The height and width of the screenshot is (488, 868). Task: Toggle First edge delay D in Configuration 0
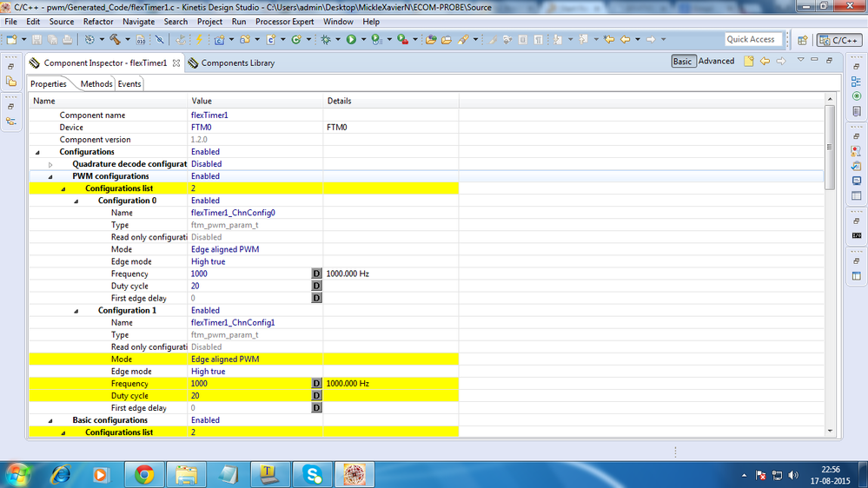point(316,298)
